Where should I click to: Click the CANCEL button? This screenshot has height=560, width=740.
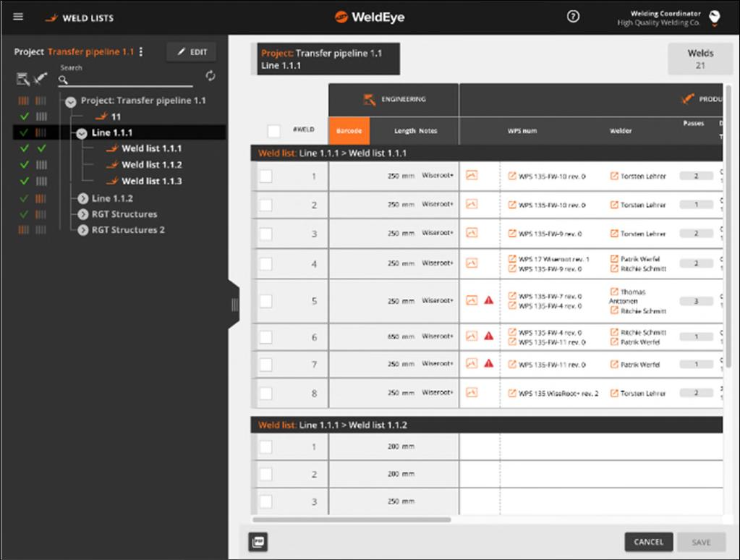point(648,542)
